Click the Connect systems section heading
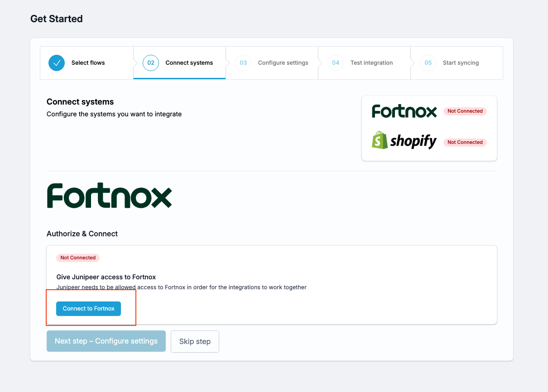 pyautogui.click(x=80, y=102)
